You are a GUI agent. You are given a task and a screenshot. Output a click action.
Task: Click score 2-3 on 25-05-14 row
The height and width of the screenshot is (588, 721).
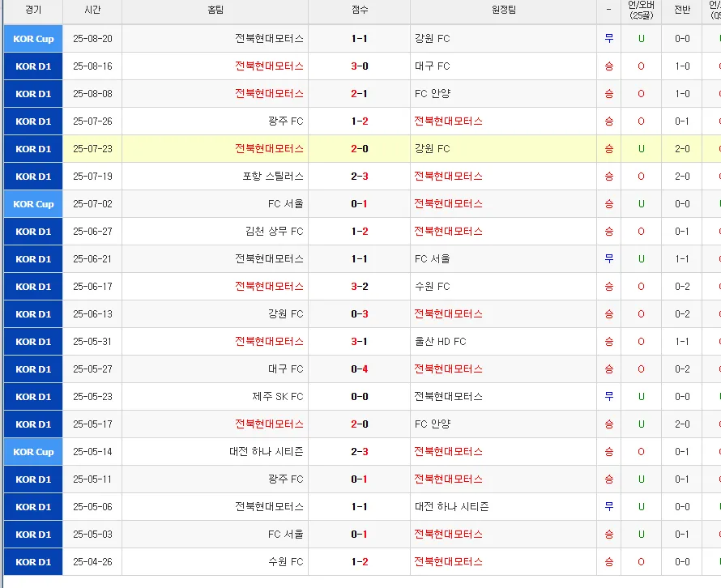(360, 451)
